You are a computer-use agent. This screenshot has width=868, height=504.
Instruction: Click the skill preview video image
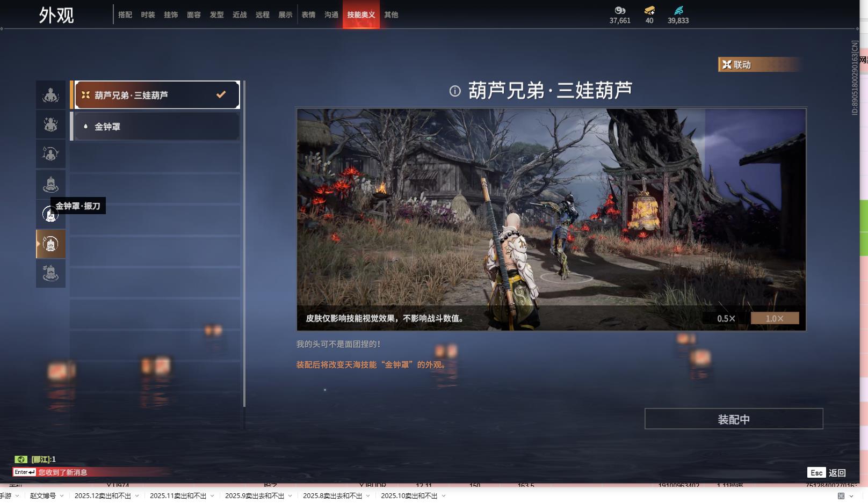pyautogui.click(x=551, y=220)
